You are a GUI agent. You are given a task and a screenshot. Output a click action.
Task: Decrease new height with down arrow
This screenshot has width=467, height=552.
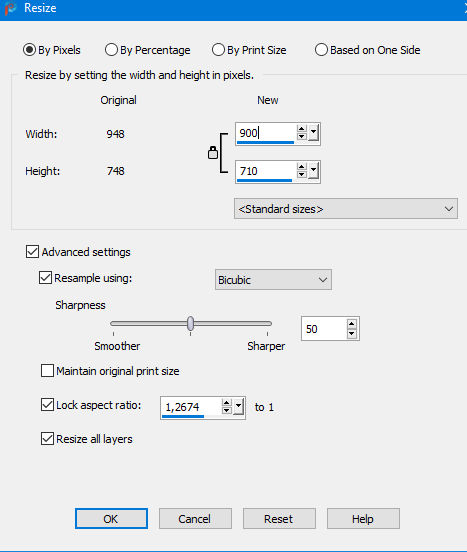point(301,175)
